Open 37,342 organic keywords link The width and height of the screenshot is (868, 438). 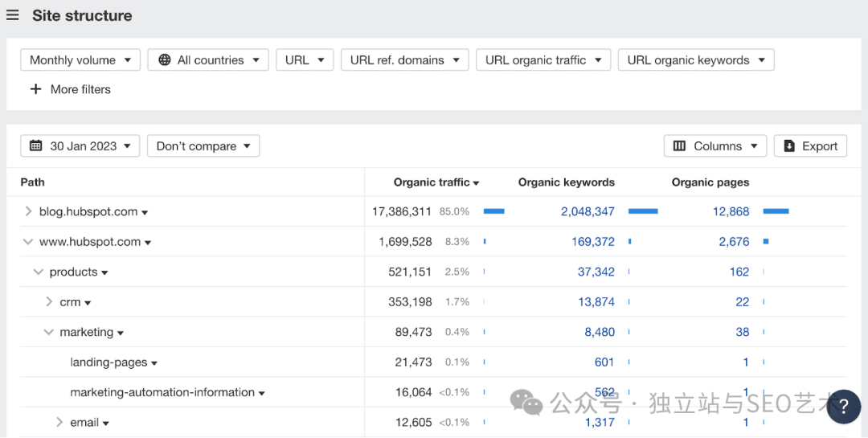(x=596, y=272)
